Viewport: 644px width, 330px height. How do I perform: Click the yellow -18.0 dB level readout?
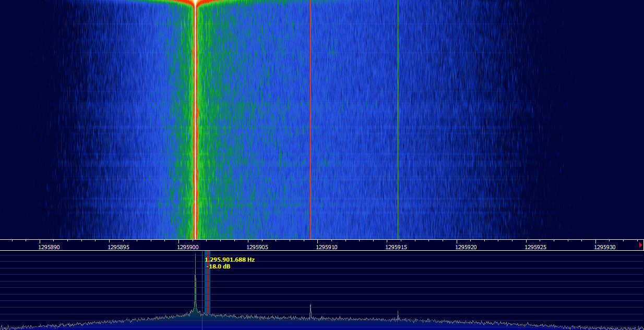(x=219, y=266)
